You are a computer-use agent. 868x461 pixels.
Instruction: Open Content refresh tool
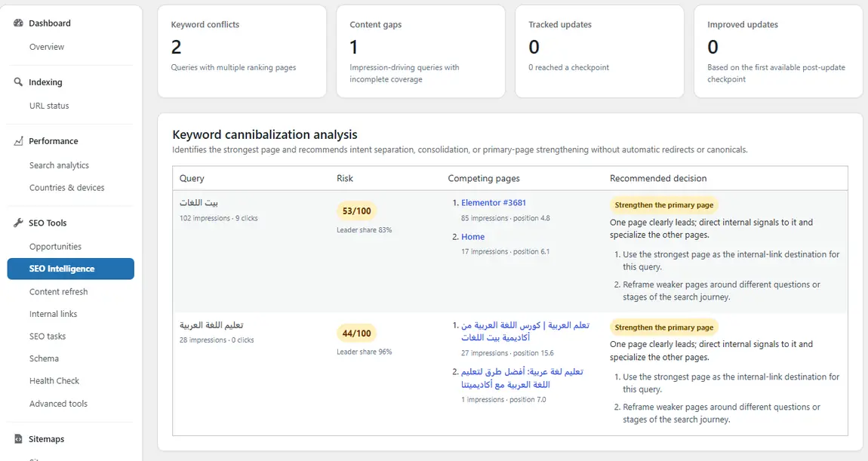[x=59, y=292]
